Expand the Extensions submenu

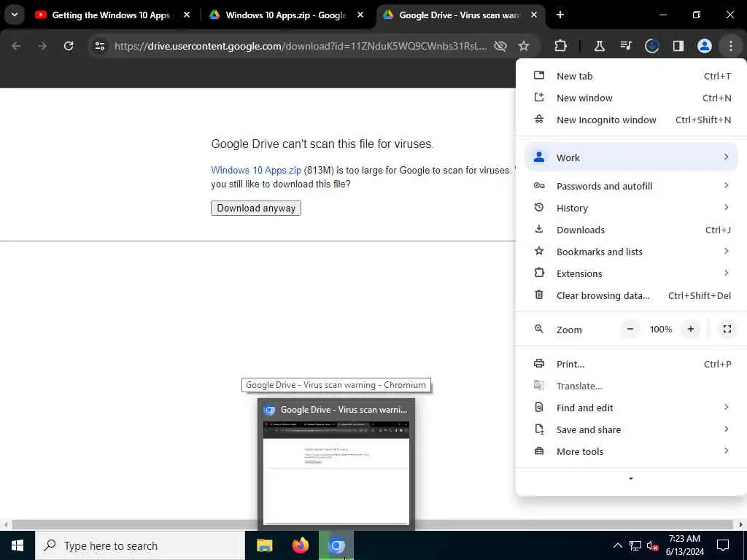(x=631, y=274)
